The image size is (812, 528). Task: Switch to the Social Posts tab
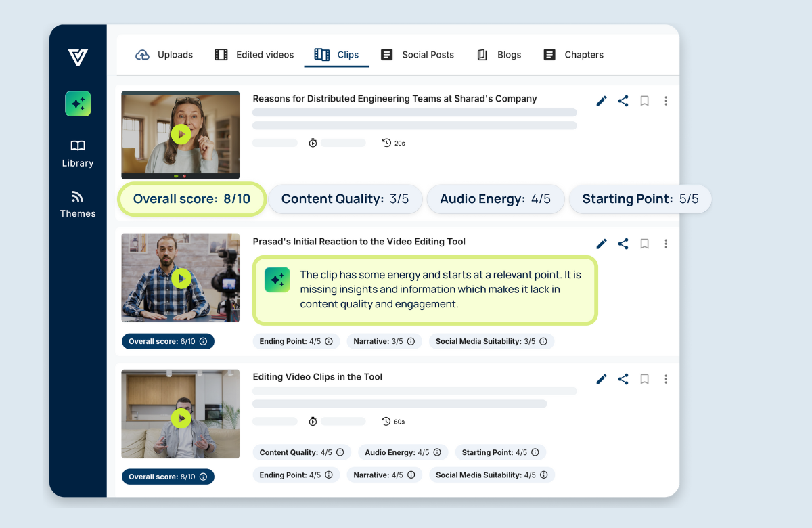pos(418,55)
